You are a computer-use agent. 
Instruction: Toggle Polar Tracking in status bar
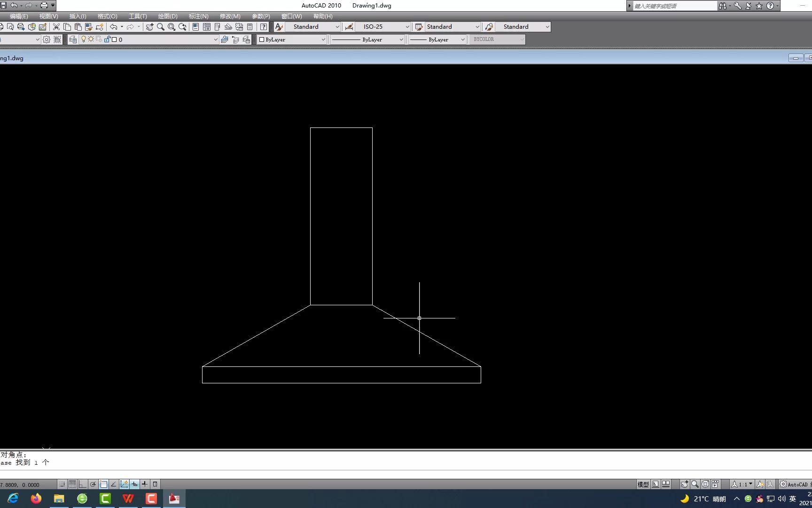click(x=93, y=484)
